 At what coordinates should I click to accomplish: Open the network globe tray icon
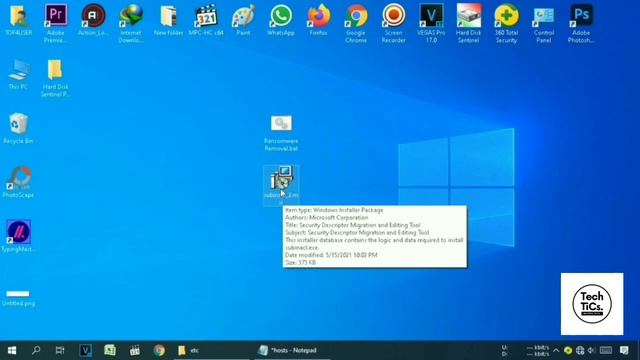tap(580, 350)
